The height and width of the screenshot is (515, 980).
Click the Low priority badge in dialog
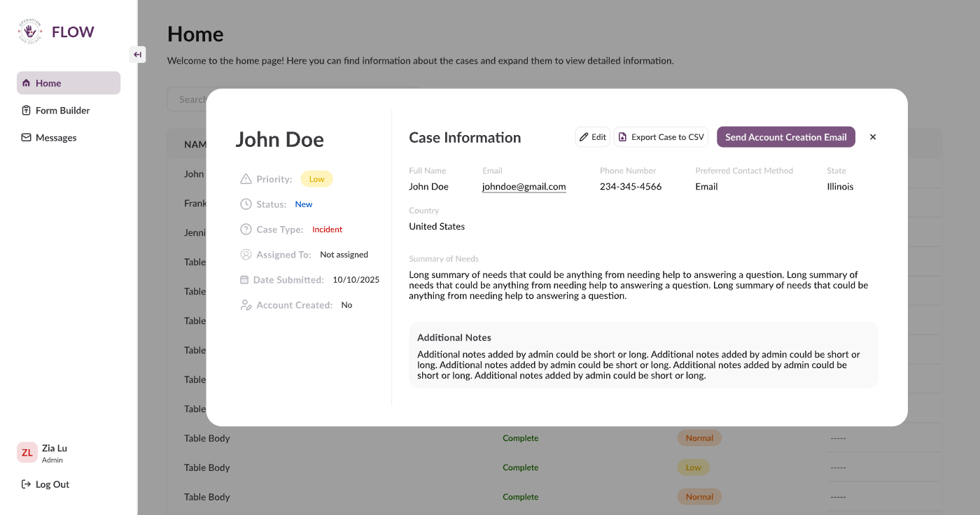(x=316, y=179)
